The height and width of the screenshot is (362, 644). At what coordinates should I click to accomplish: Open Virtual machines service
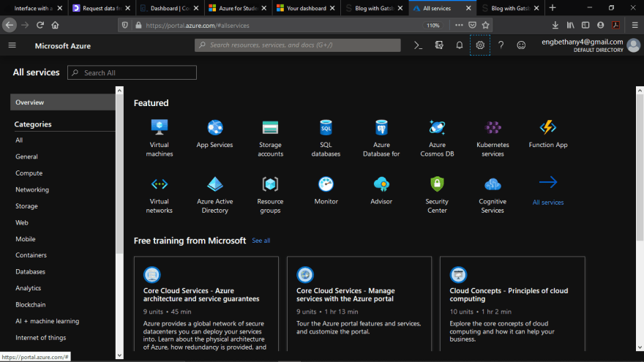160,138
